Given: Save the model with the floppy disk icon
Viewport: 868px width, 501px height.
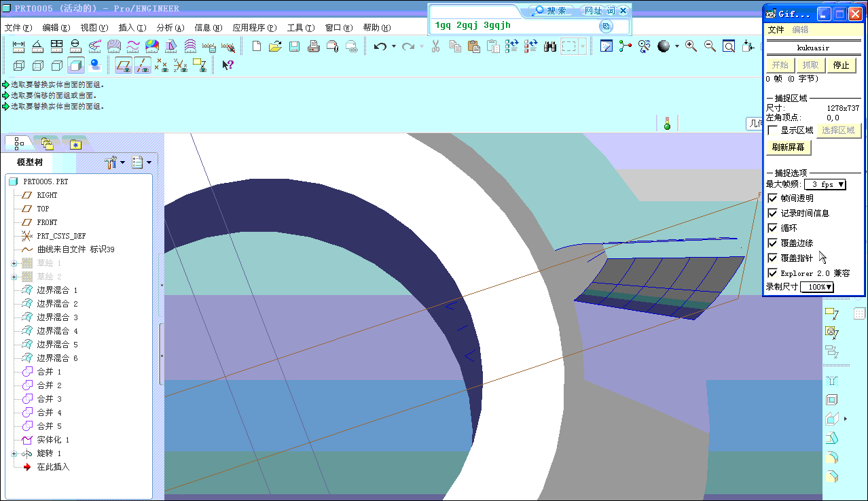Looking at the screenshot, I should (x=294, y=46).
